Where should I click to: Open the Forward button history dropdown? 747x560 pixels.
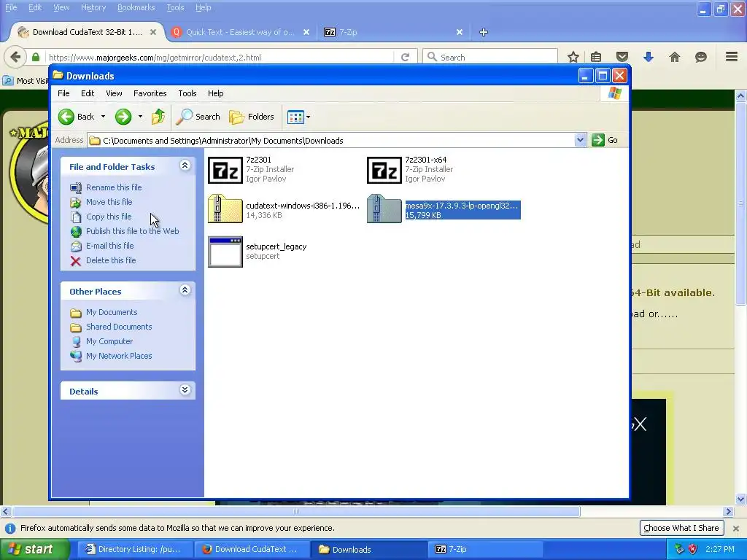(140, 117)
